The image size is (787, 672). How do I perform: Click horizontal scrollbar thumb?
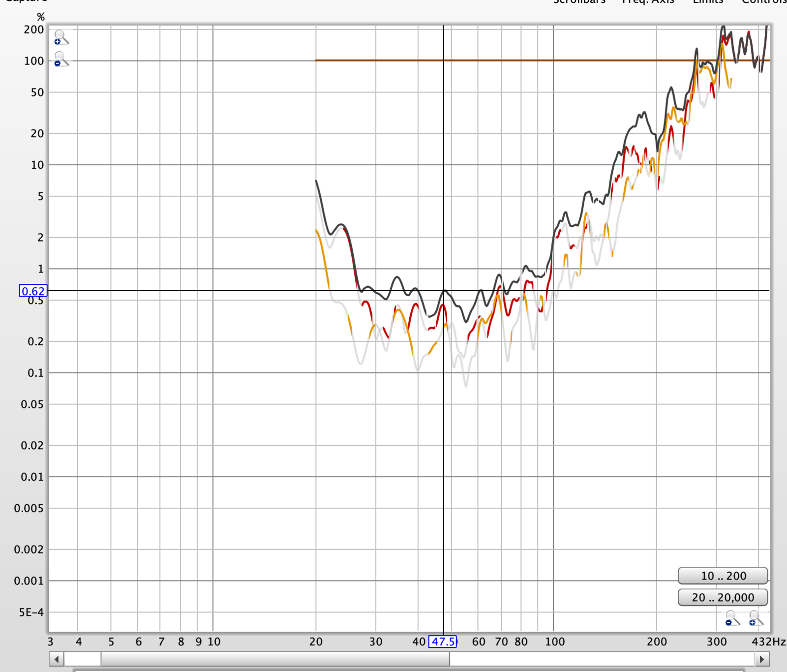(275, 659)
